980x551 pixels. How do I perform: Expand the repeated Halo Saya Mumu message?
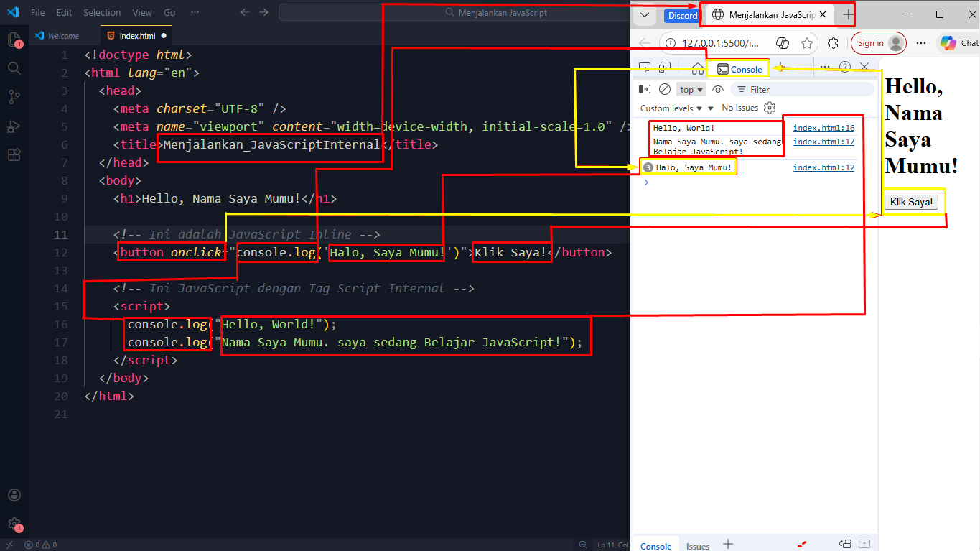coord(648,166)
